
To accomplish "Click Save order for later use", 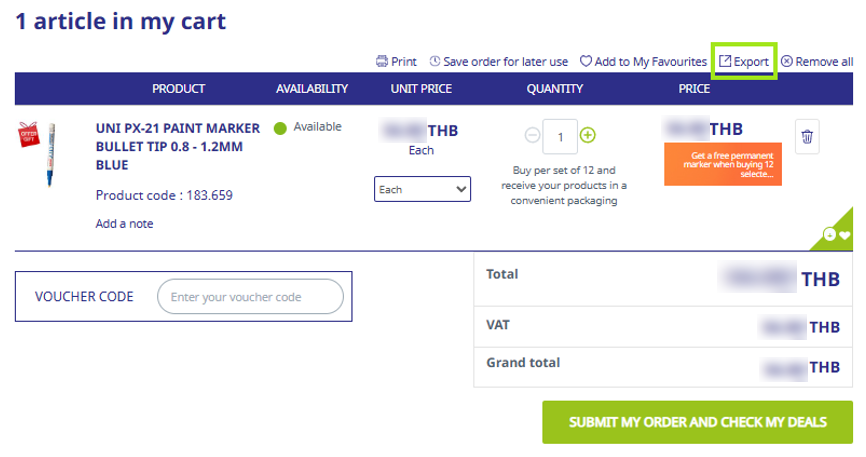I will 505,61.
